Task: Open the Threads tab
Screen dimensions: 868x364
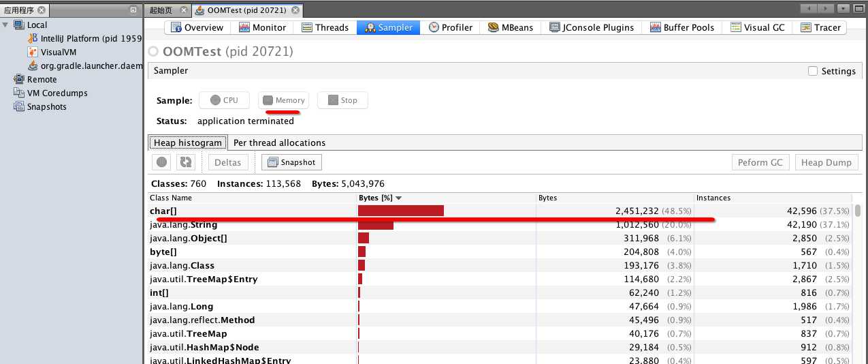Action: 324,27
